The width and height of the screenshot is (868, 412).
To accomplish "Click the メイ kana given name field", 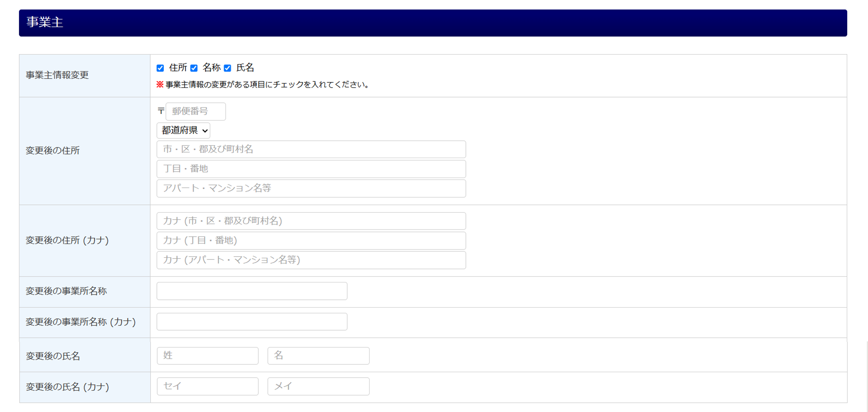I will click(x=319, y=386).
